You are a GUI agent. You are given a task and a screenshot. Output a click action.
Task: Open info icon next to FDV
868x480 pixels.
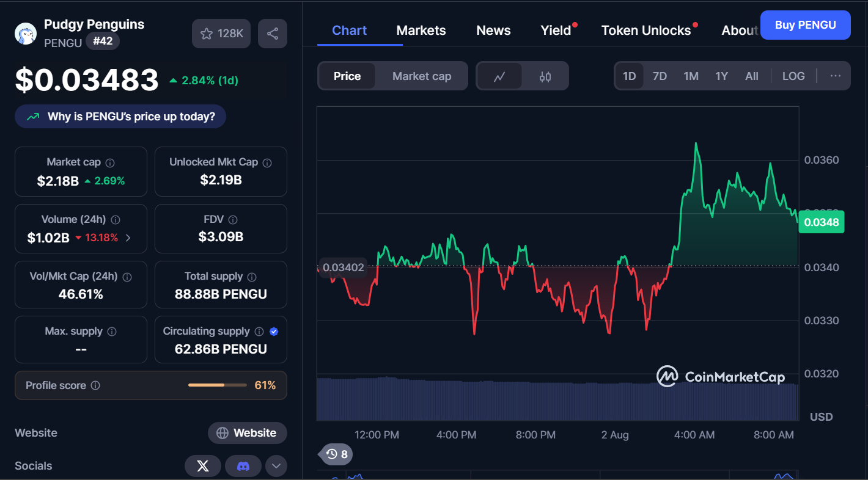tap(233, 219)
